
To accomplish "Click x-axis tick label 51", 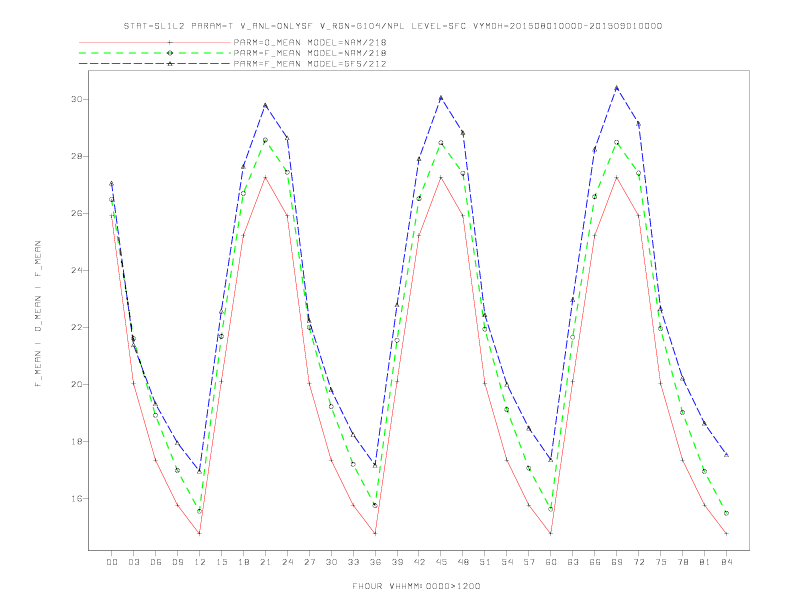I will (485, 562).
